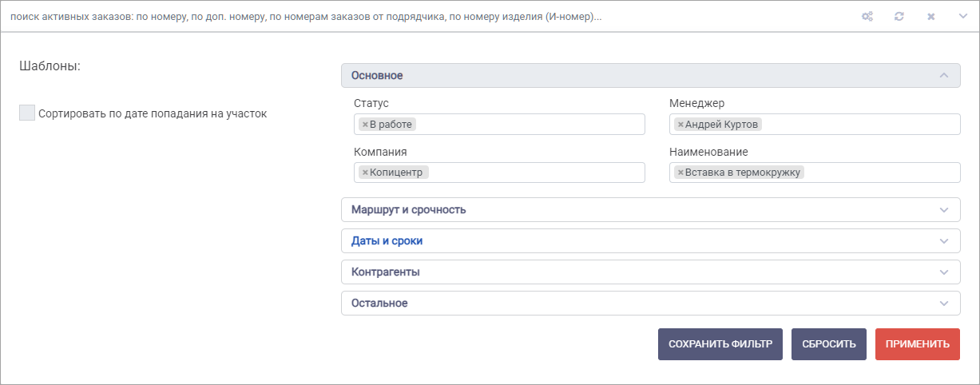Expand the 'Остальное' section chevron

[x=944, y=303]
